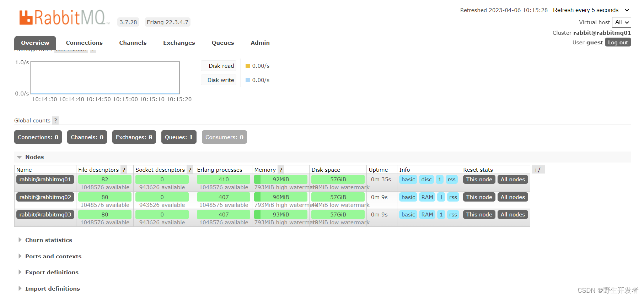The image size is (644, 297).
Task: Click memory bar 93MiB for rabbitmq03
Action: click(x=281, y=215)
